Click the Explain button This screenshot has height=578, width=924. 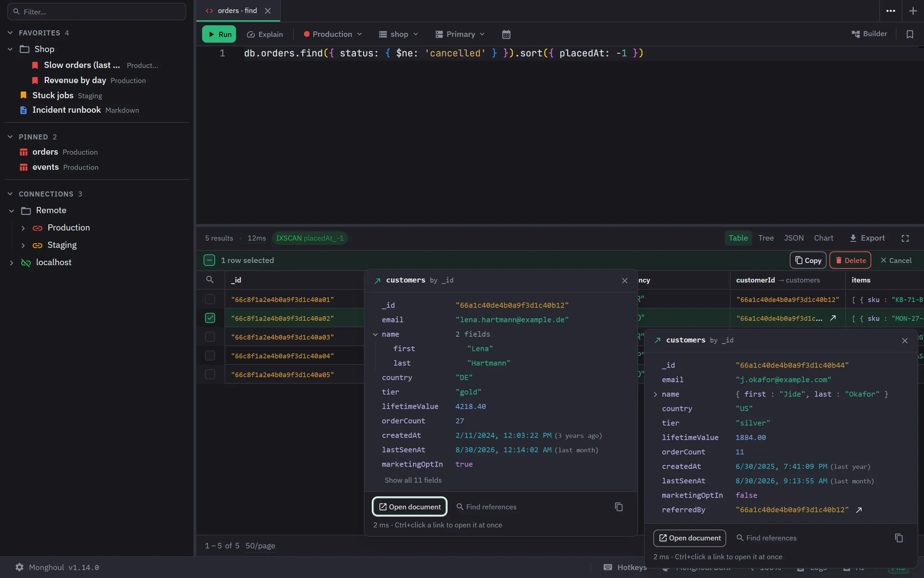point(265,34)
